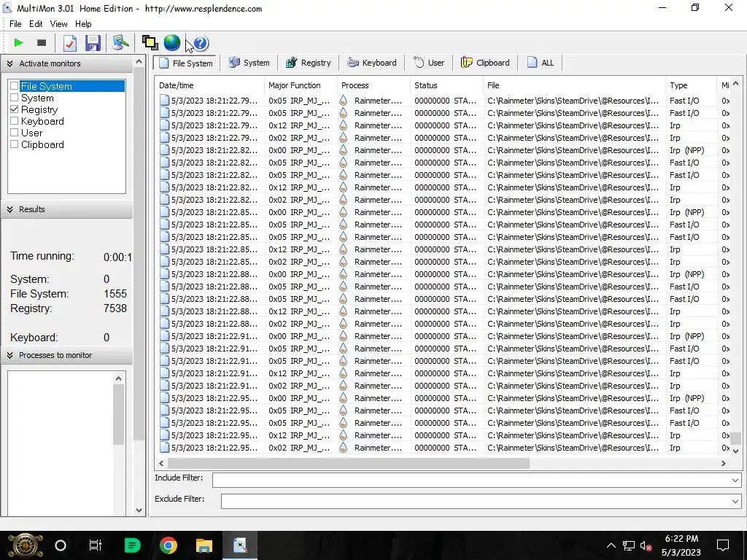The width and height of the screenshot is (747, 560).
Task: Click the network tray icon
Action: [629, 545]
